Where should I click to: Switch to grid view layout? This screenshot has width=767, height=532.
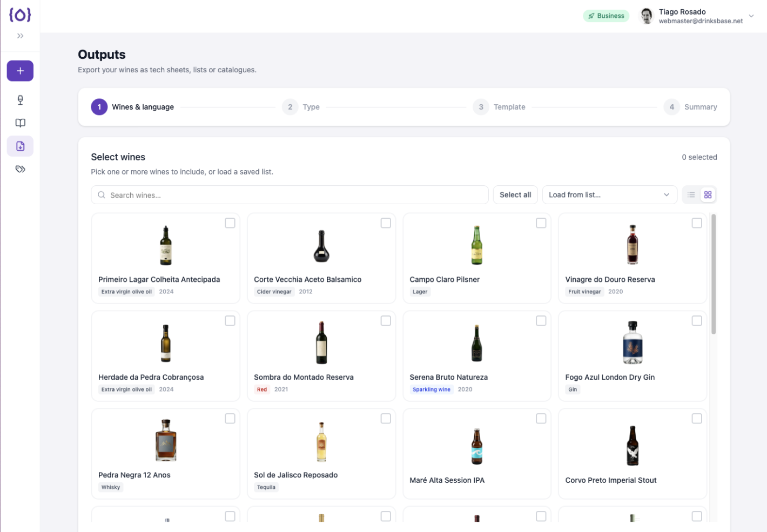tap(708, 195)
